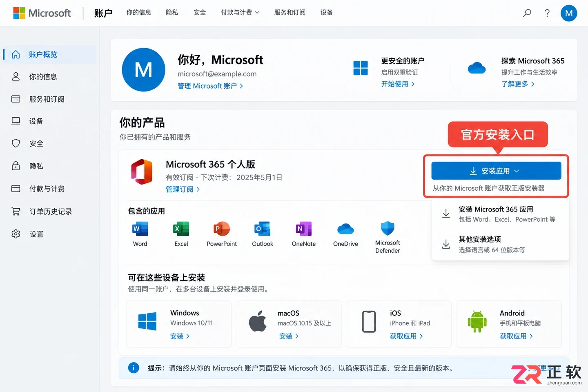Click the person icon beside 你的信息
This screenshot has width=588, height=392.
16,76
